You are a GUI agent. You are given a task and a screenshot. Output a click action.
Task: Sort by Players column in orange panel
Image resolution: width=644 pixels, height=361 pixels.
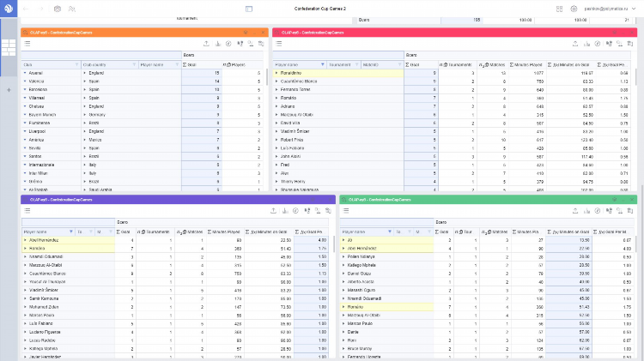tap(242, 65)
